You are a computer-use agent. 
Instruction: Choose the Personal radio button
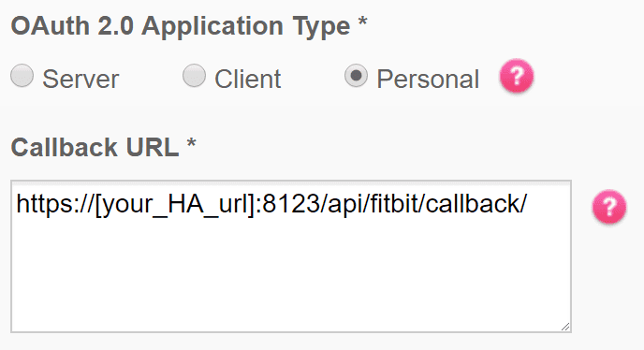[x=356, y=76]
